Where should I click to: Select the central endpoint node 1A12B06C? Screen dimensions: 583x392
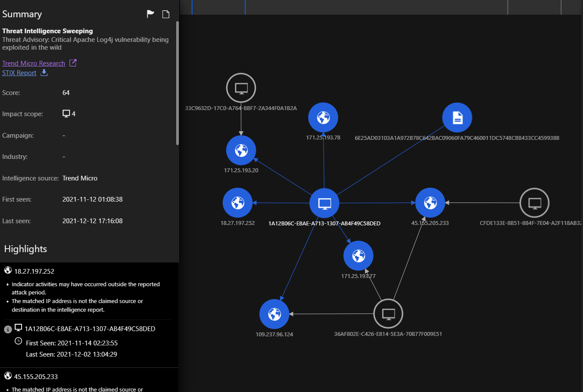[324, 203]
